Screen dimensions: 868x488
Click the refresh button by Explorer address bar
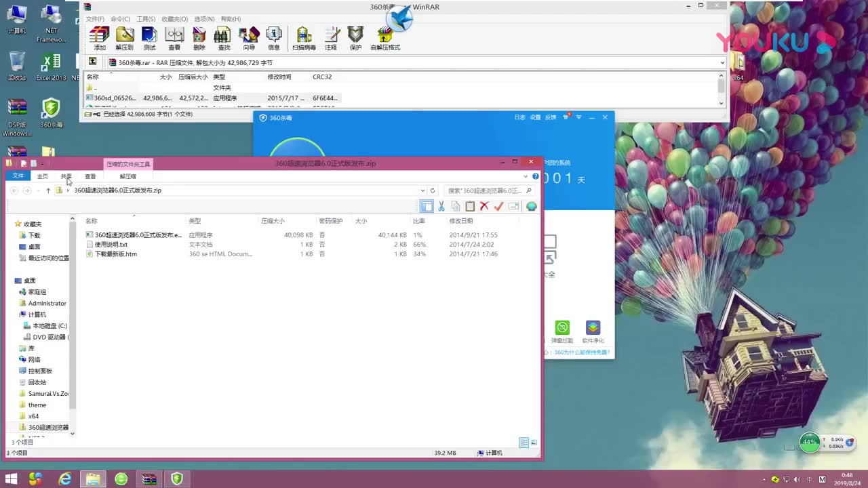pyautogui.click(x=433, y=190)
